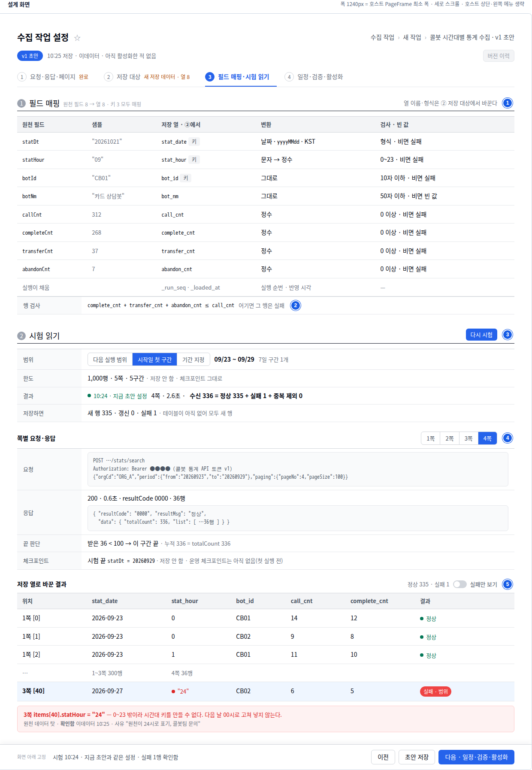Click the 결과 column header
Image resolution: width=532 pixels, height=770 pixels.
tap(425, 601)
